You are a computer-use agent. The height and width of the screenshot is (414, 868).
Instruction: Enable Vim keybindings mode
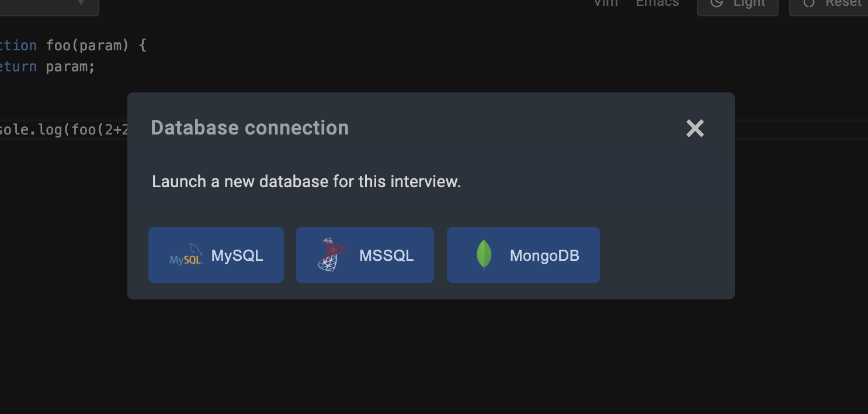pos(606,3)
